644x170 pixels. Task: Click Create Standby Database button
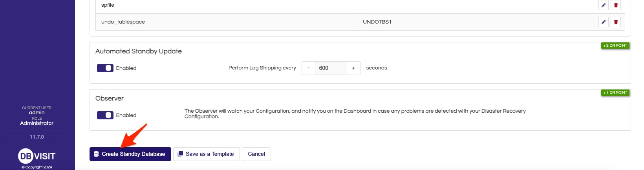click(x=130, y=154)
